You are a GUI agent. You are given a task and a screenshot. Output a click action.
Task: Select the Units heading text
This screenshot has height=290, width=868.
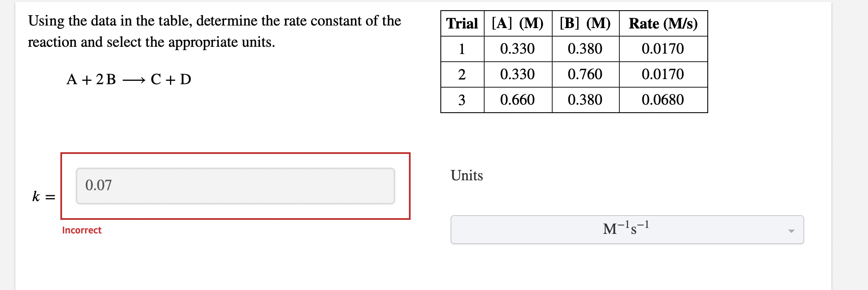[467, 176]
